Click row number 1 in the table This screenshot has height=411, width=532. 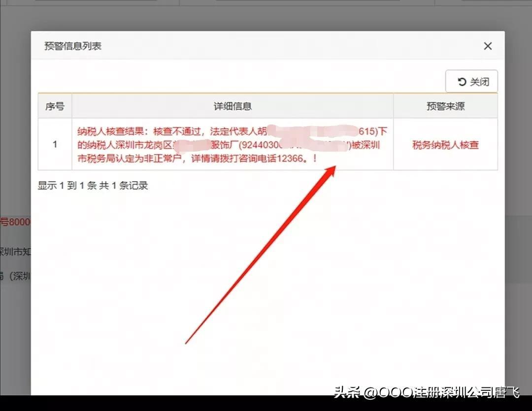point(55,144)
